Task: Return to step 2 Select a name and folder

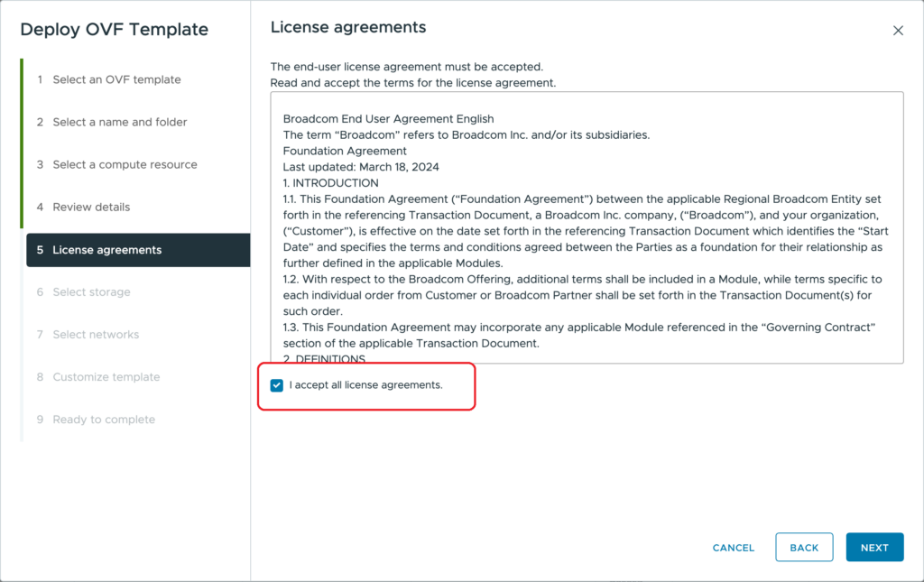Action: (x=120, y=122)
